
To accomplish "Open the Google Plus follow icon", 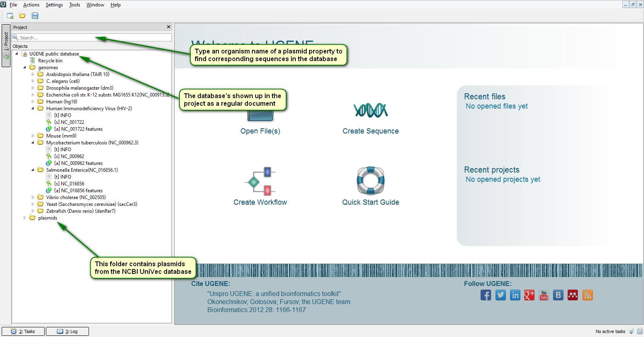I will [x=529, y=295].
